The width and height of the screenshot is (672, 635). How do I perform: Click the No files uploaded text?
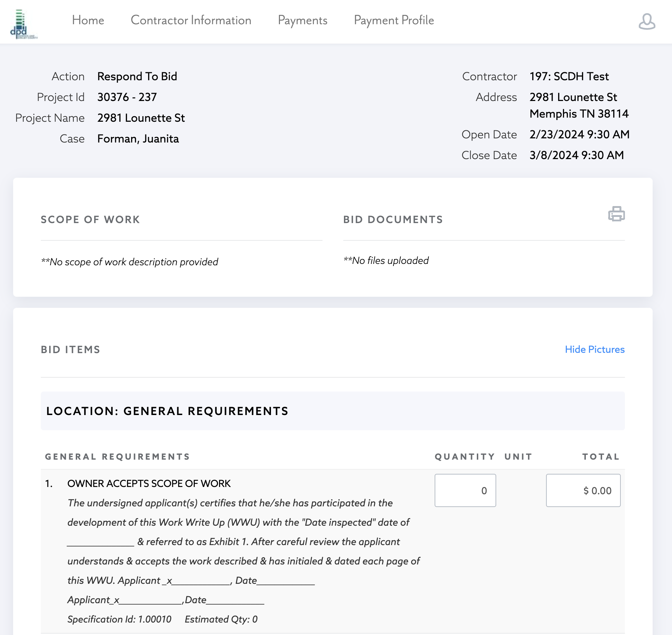coord(386,260)
